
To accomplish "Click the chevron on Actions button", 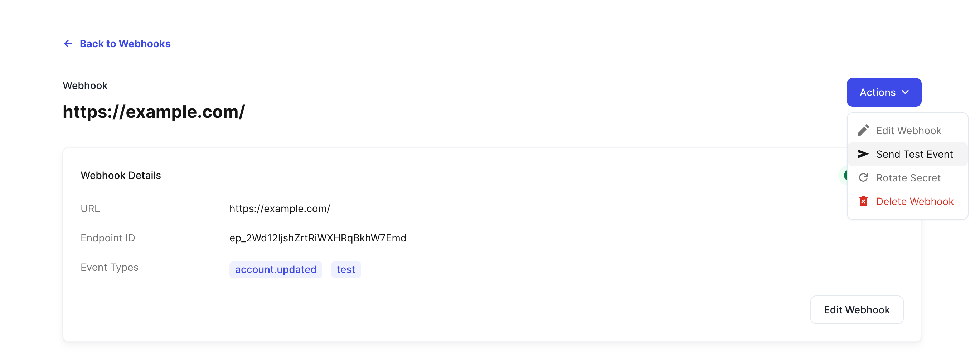I will click(905, 92).
